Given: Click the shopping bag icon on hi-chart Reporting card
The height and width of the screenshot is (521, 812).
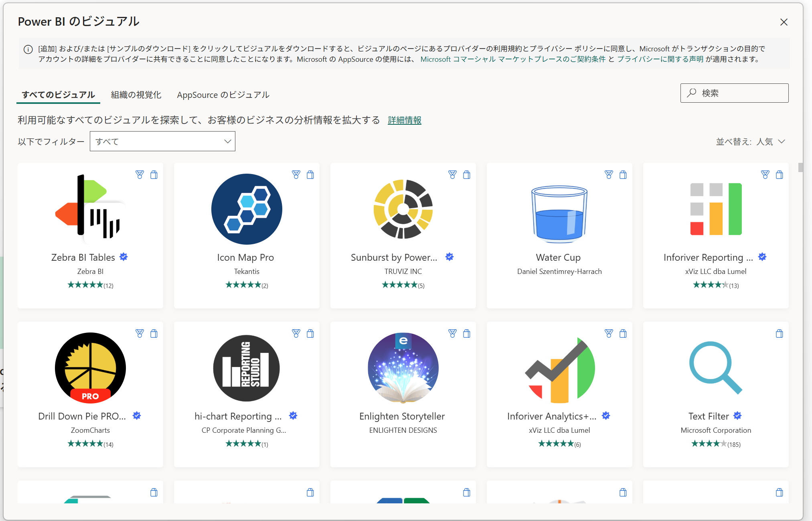Looking at the screenshot, I should click(310, 333).
